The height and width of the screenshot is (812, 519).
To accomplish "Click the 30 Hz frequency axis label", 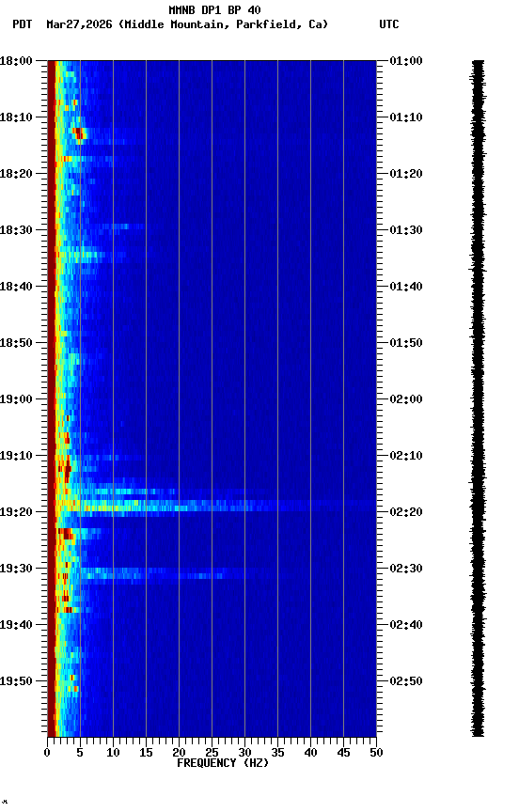I will (244, 753).
